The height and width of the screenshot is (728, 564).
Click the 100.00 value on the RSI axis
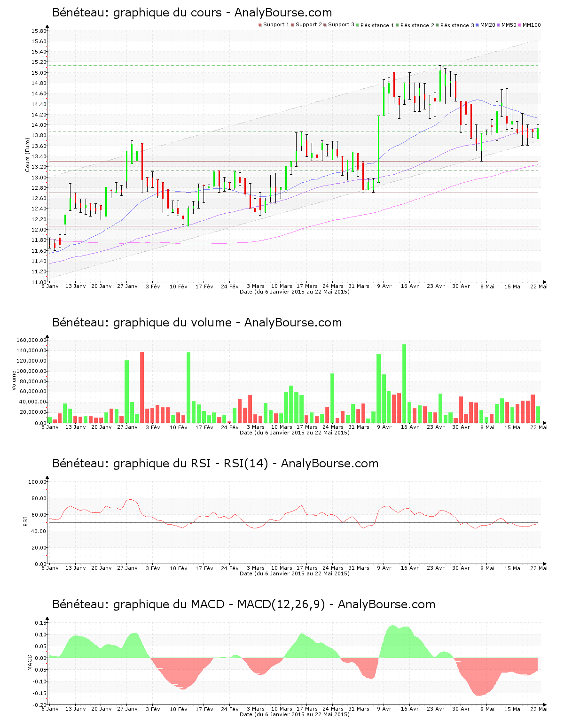[38, 482]
